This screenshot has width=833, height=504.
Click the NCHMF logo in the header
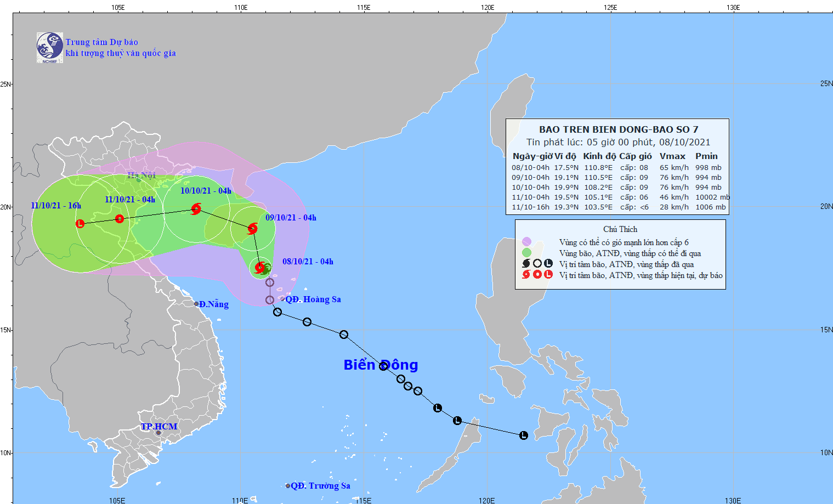click(49, 48)
